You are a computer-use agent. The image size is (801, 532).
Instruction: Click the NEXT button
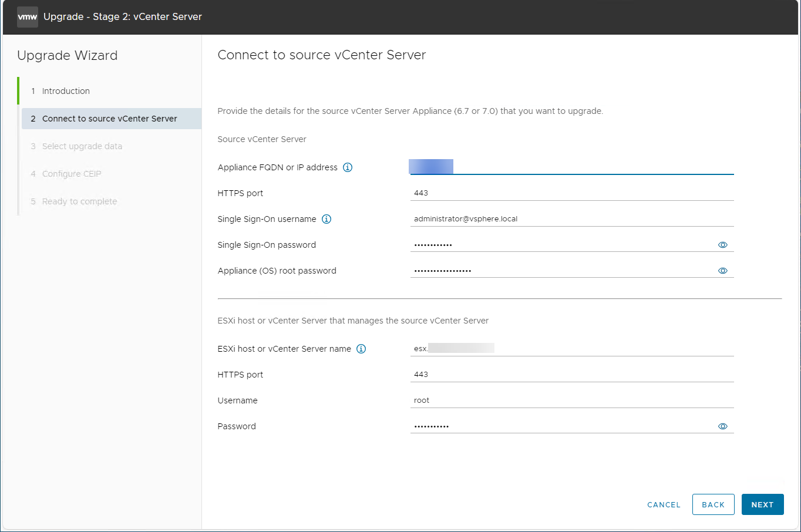pyautogui.click(x=762, y=504)
